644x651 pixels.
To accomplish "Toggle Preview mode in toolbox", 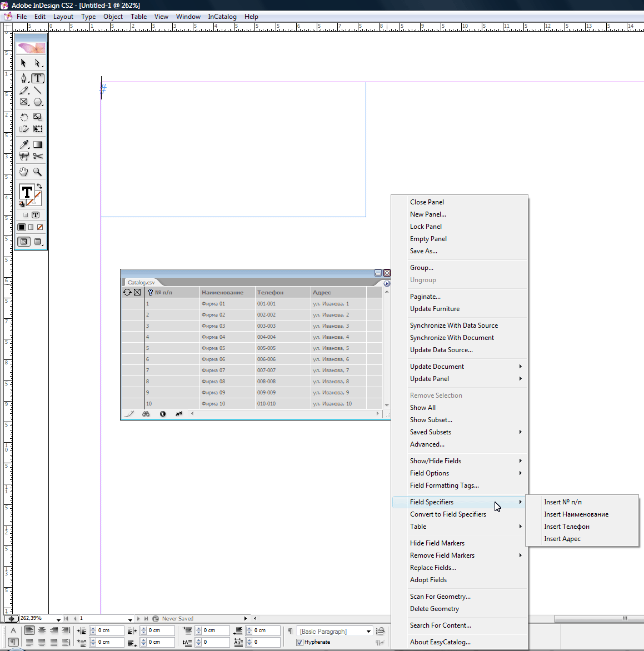I will point(38,242).
